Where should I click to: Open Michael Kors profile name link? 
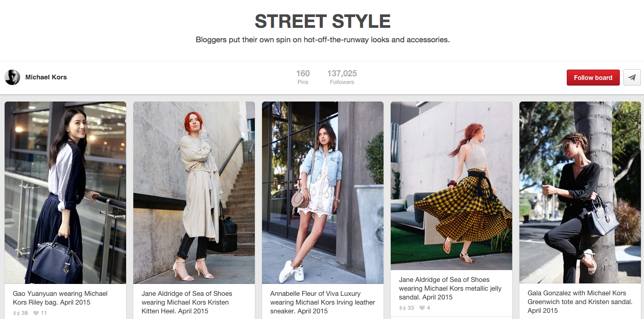tap(46, 77)
